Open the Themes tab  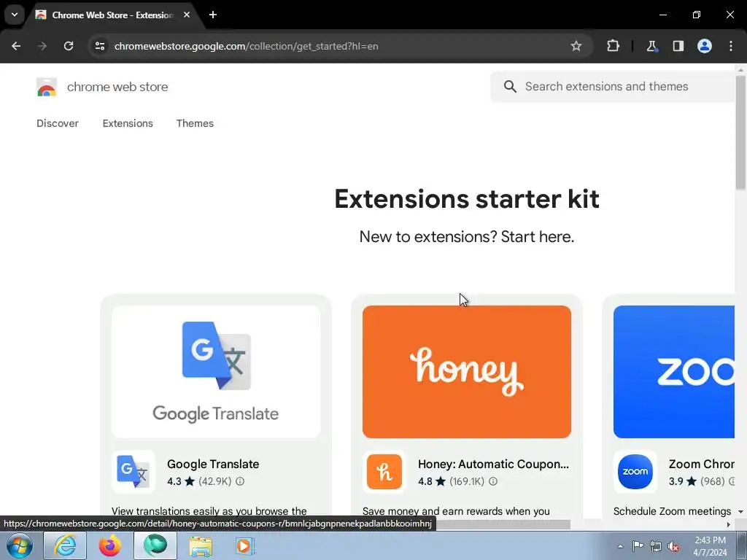coord(195,123)
